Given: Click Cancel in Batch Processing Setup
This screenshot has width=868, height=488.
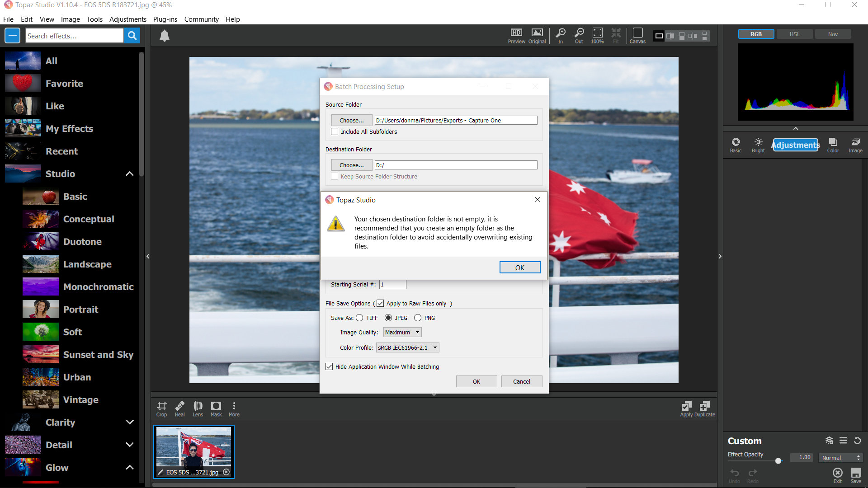Looking at the screenshot, I should coord(522,381).
